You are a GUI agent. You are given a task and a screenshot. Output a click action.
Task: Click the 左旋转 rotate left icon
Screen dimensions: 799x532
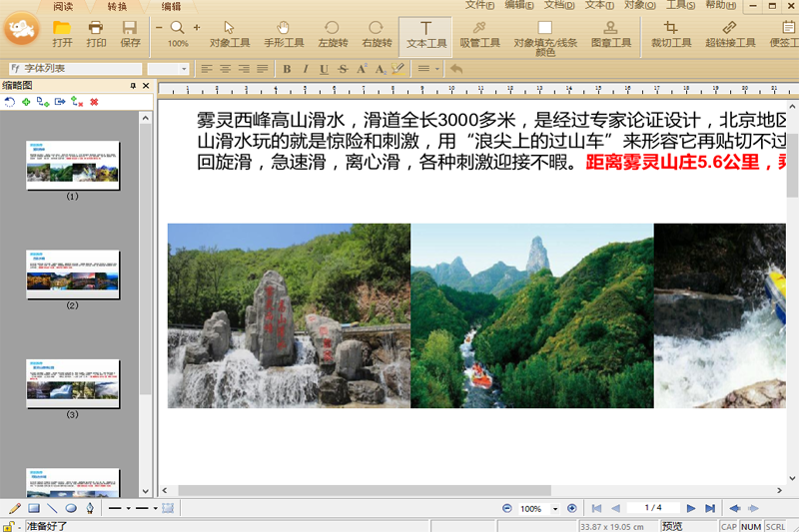pyautogui.click(x=331, y=34)
